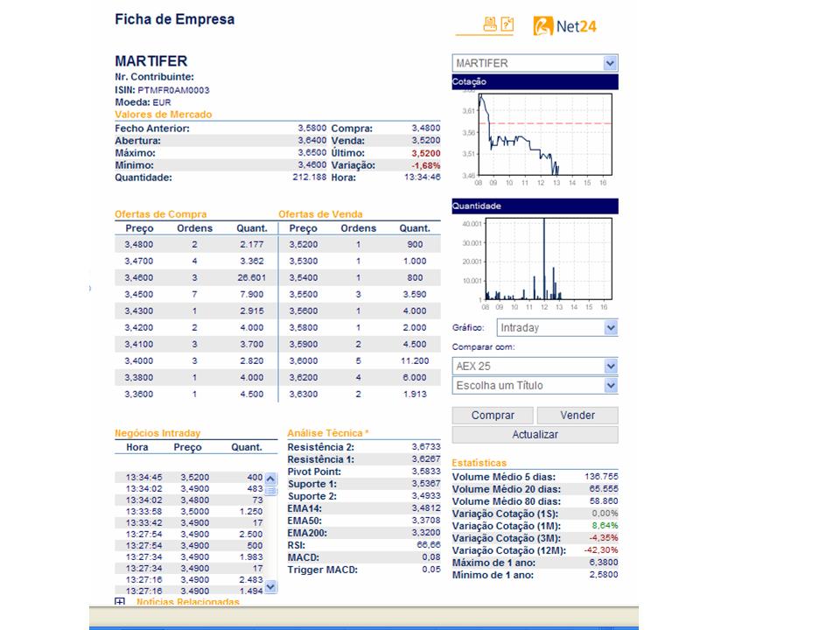Image resolution: width=840 pixels, height=630 pixels.
Task: Click the RSI value 66,66
Action: (429, 545)
